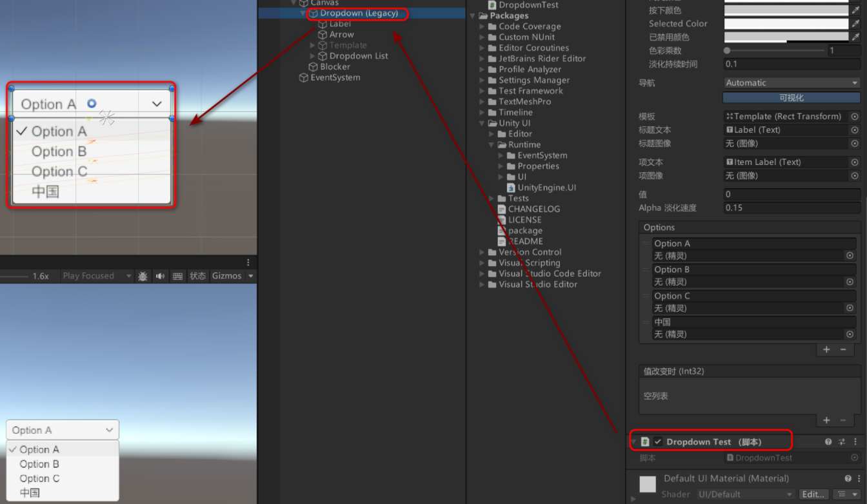Screen dimensions: 867x504
Task: Click the Game view 1.6x scale slider
Action: click(x=14, y=276)
